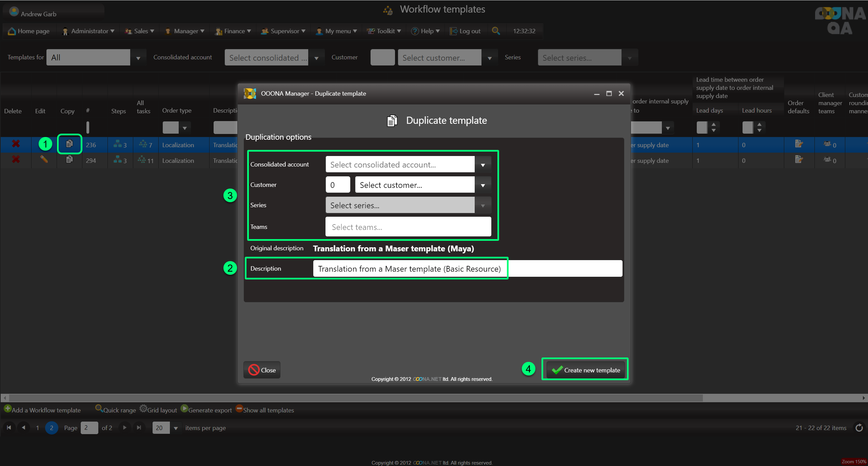Open the Administrator menu
This screenshot has width=868, height=466.
(x=89, y=31)
